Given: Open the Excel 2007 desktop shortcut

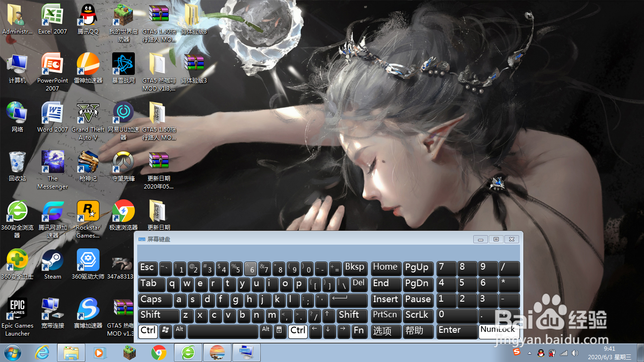Looking at the screenshot, I should pos(52,19).
